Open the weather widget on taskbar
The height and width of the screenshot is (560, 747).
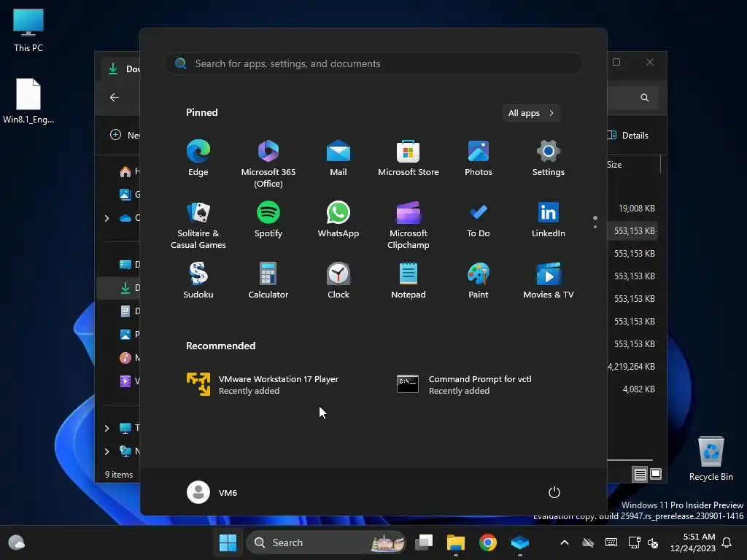click(x=17, y=542)
